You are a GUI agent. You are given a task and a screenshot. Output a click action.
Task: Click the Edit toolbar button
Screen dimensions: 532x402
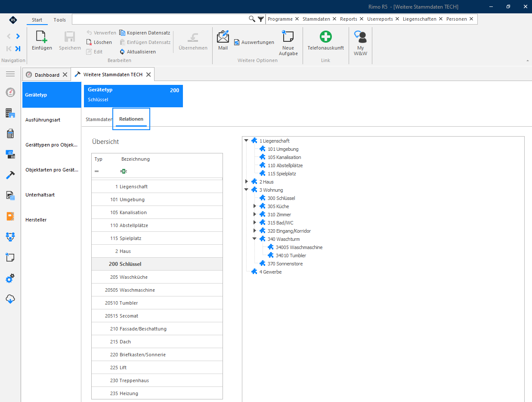(94, 52)
